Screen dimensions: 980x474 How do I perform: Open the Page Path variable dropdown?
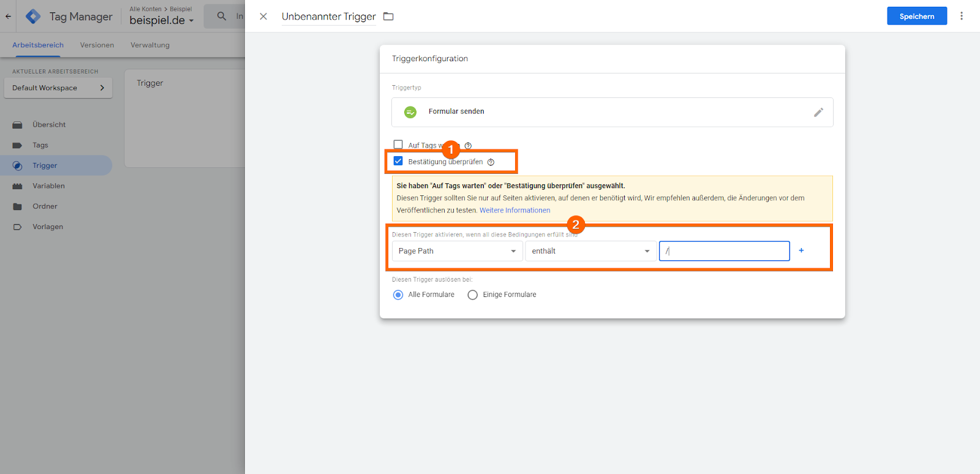(457, 251)
